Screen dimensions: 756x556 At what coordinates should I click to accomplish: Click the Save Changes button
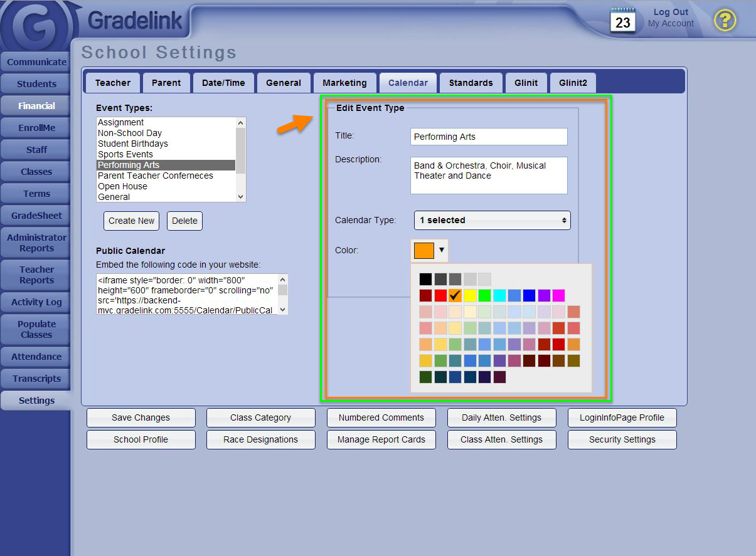coord(141,417)
